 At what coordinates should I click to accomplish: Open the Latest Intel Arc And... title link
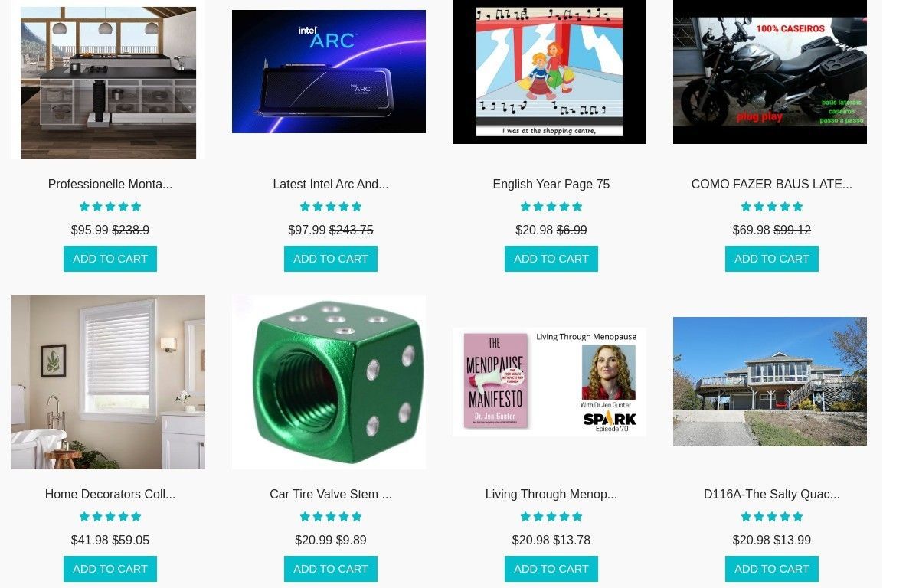pyautogui.click(x=331, y=184)
